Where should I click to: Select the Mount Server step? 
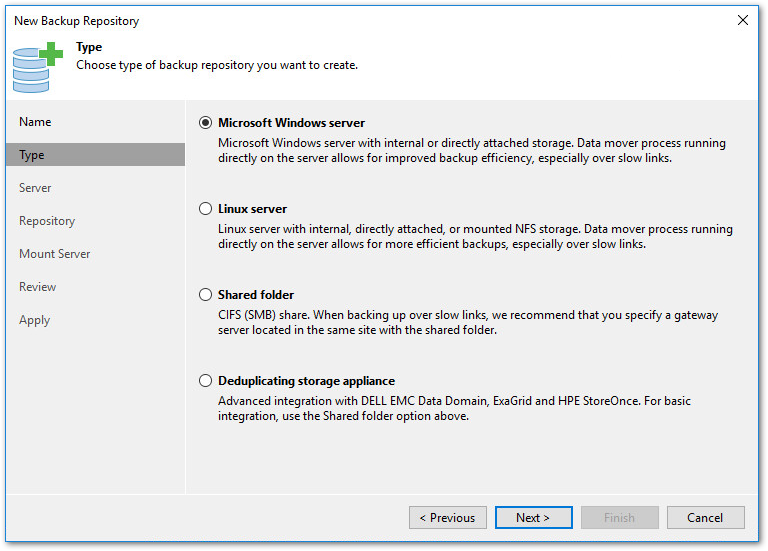point(54,254)
